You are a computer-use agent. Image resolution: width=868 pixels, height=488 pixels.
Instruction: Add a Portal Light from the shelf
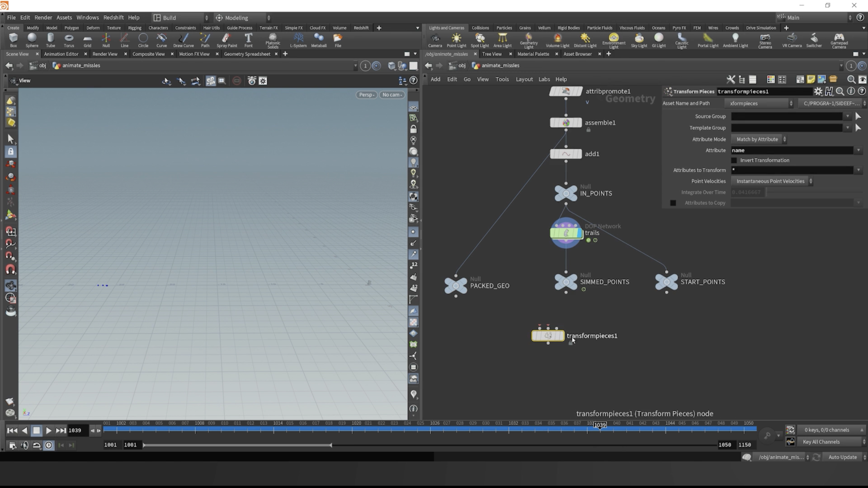(x=708, y=40)
